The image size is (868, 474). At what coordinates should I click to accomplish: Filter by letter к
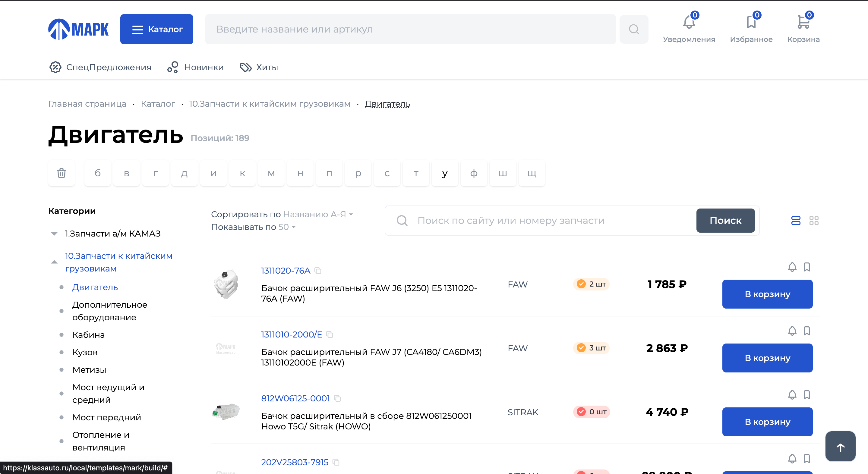click(x=242, y=173)
